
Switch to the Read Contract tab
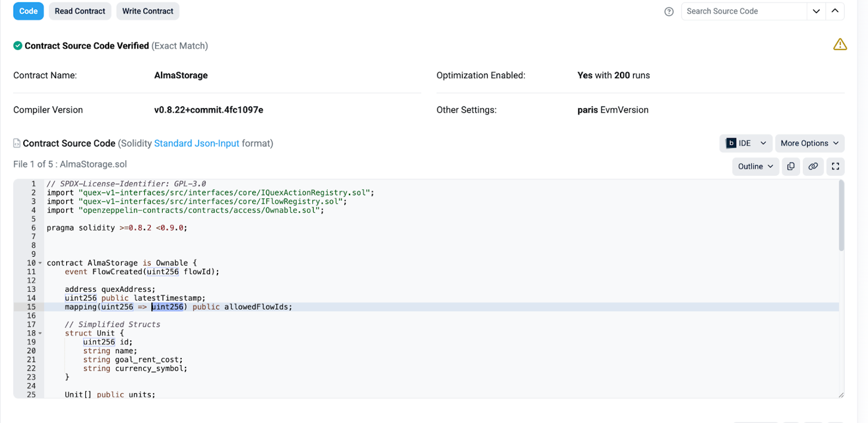coord(80,11)
